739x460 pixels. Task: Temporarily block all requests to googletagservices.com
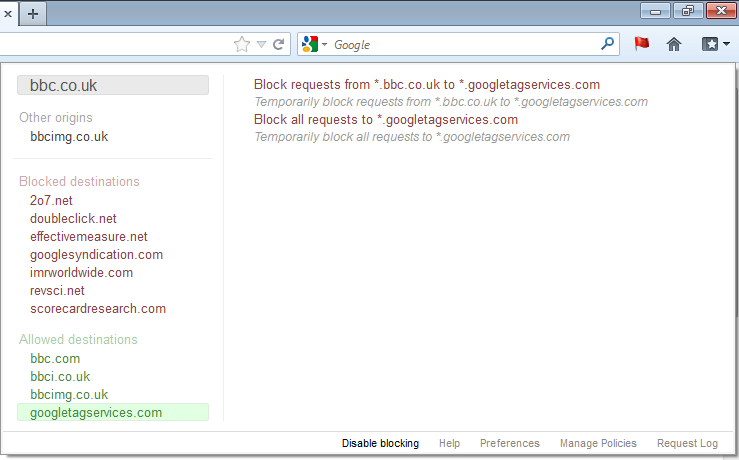[x=411, y=137]
